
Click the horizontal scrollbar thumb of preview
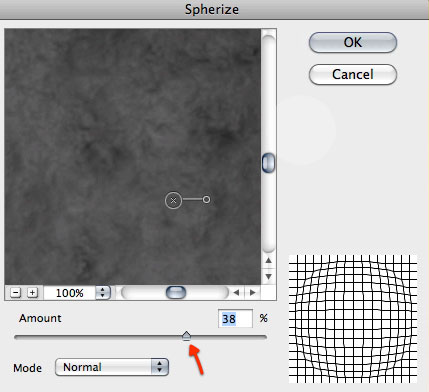click(x=176, y=293)
